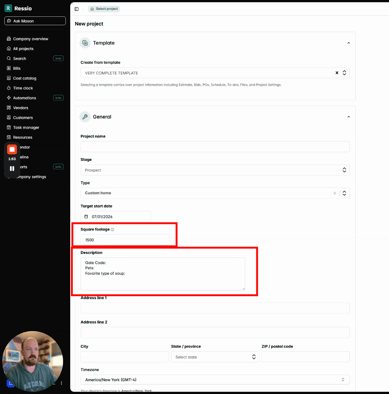Click the ZIP / postal code field
Screen dimensions: 389x394
[306, 357]
